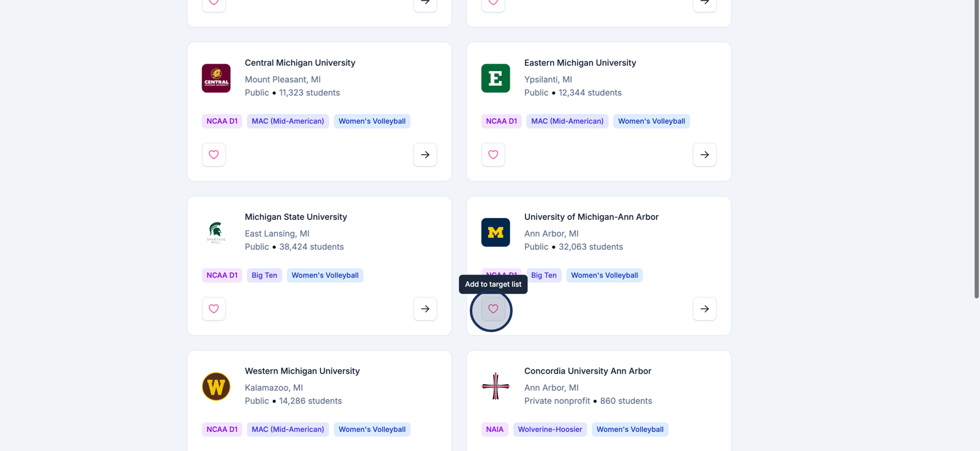Open Michigan State University title

(296, 217)
